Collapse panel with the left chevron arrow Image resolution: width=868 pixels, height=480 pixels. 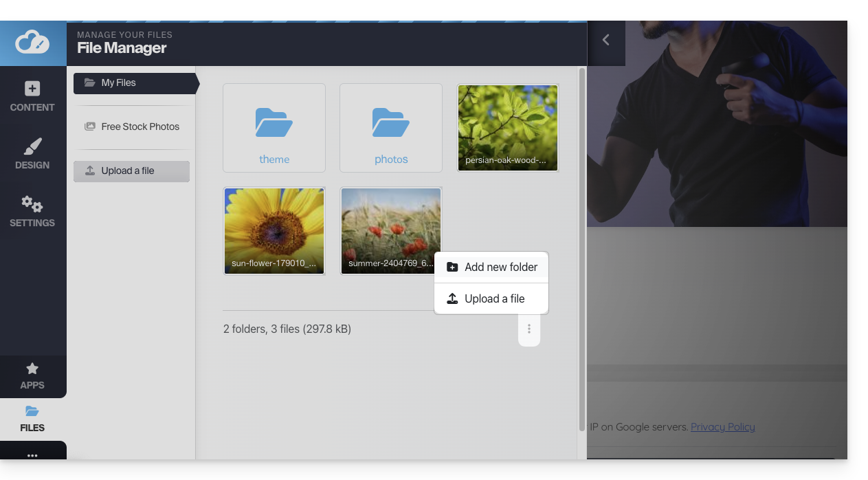(x=605, y=40)
